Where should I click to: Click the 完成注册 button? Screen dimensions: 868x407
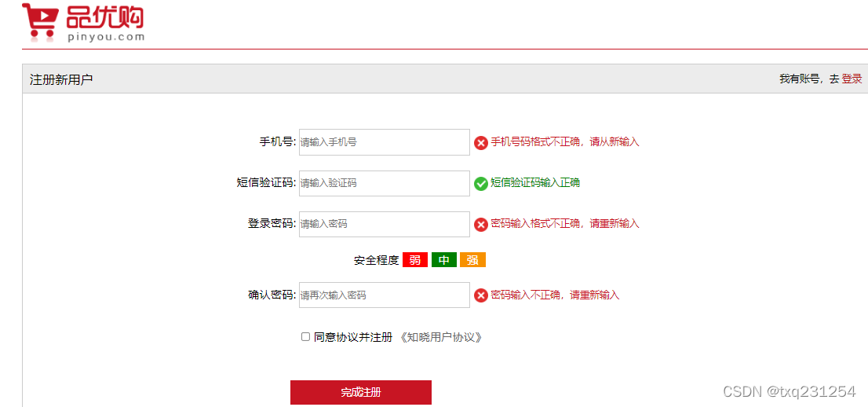click(361, 393)
